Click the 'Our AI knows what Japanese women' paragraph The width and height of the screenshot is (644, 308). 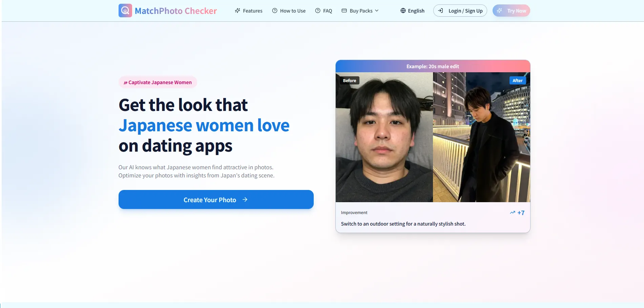tap(196, 171)
